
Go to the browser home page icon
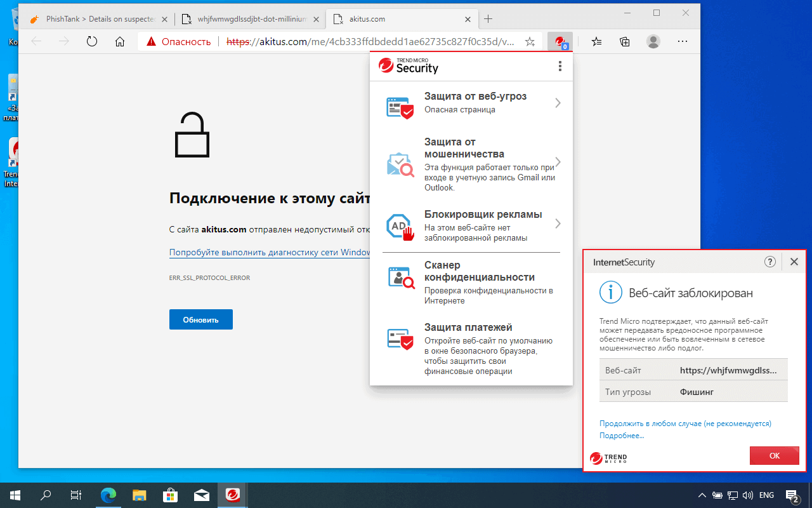coord(120,42)
